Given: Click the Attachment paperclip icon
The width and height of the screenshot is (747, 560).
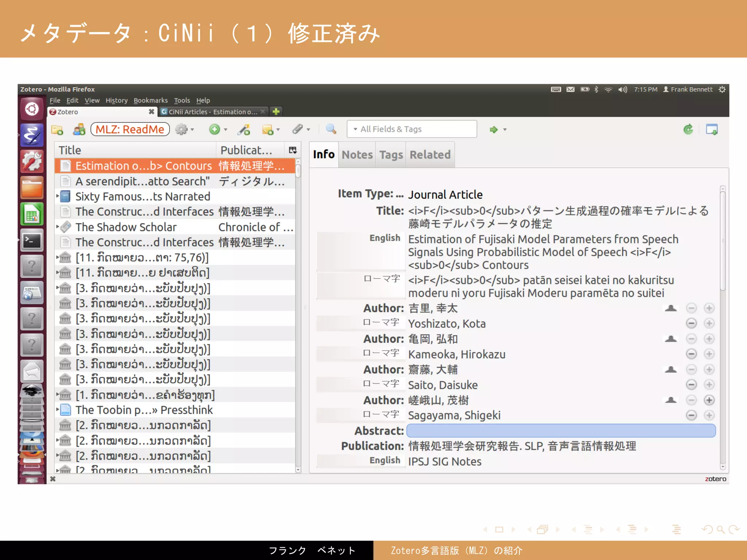Looking at the screenshot, I should [x=298, y=129].
